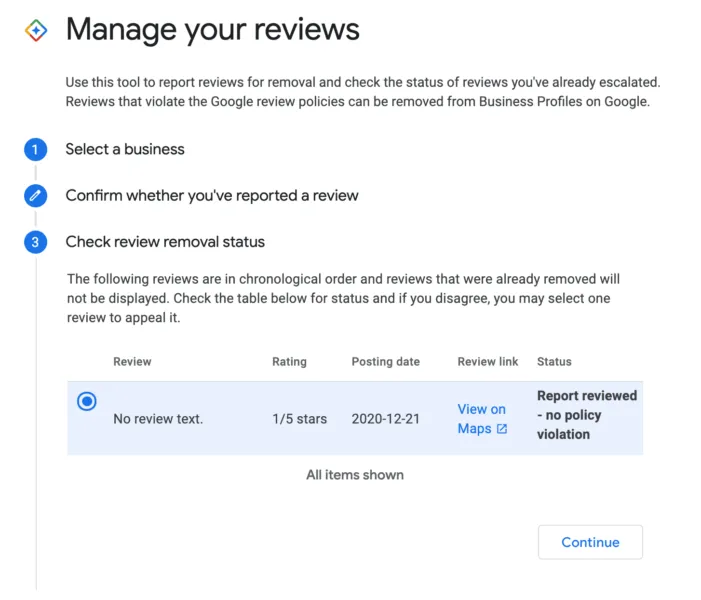Image resolution: width=701 pixels, height=600 pixels.
Task: Click the pencil edit icon for step two
Action: (35, 196)
